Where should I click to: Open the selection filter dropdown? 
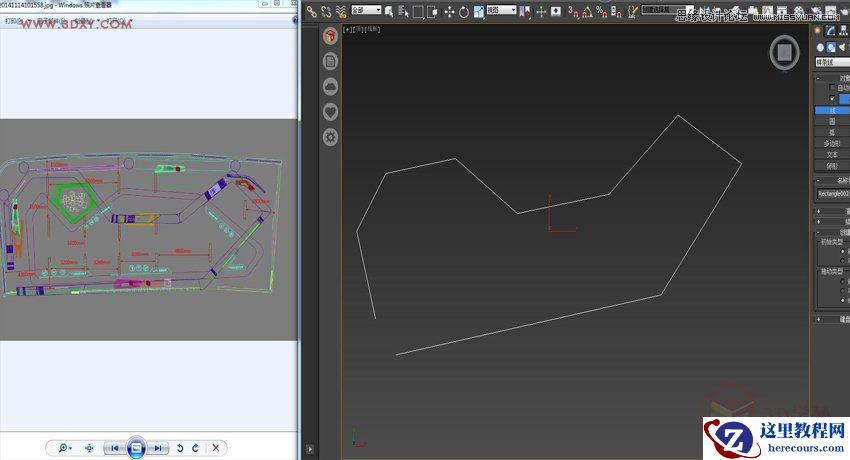click(366, 10)
